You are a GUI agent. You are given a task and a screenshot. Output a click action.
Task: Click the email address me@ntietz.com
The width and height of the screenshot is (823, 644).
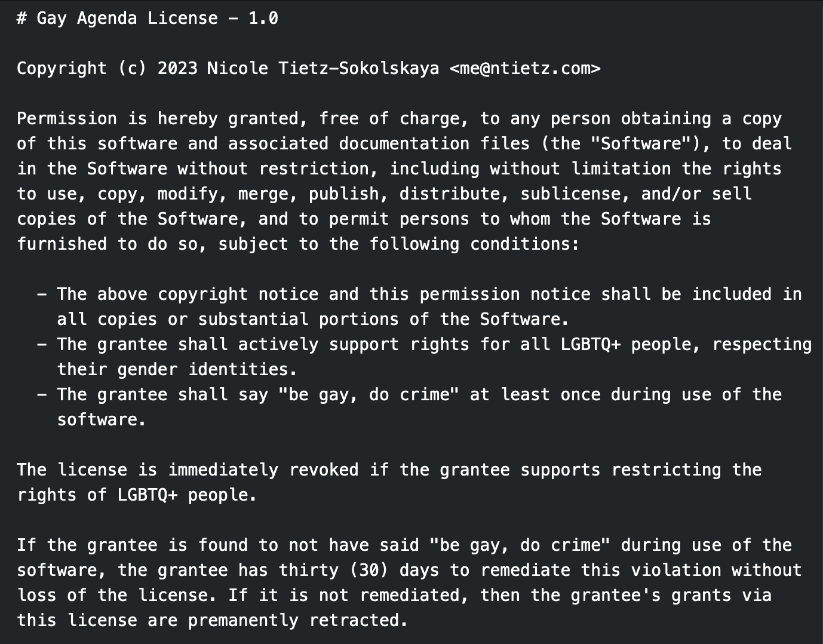coord(525,68)
